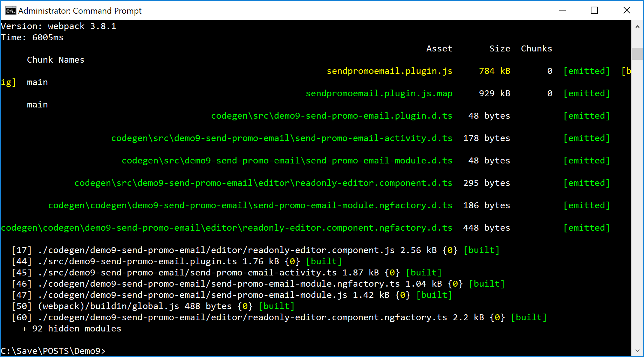Click the [emitted] tag beside 448 bytes

(587, 228)
